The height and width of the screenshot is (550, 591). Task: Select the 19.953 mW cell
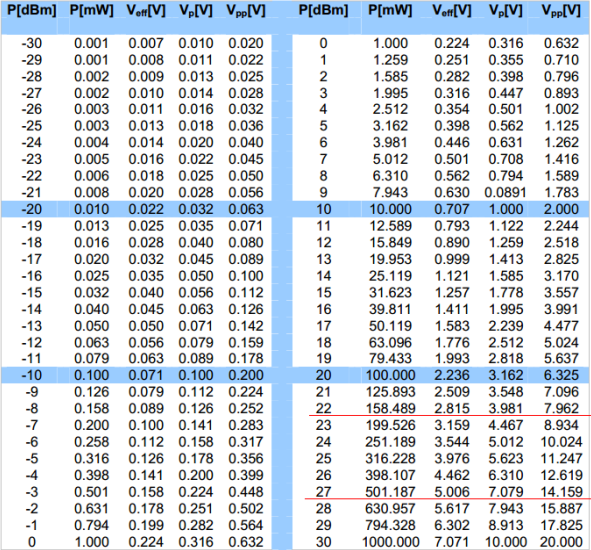point(390,259)
